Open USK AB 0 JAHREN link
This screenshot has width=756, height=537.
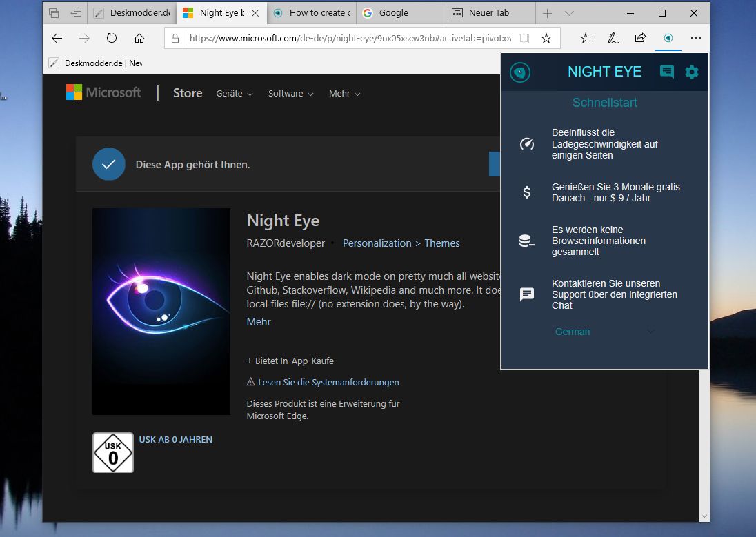click(x=175, y=440)
